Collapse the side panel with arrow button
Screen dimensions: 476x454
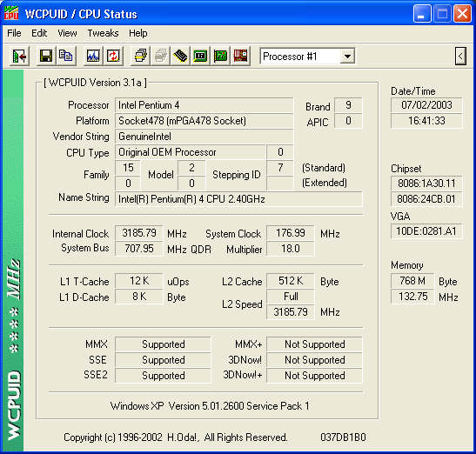tap(460, 57)
